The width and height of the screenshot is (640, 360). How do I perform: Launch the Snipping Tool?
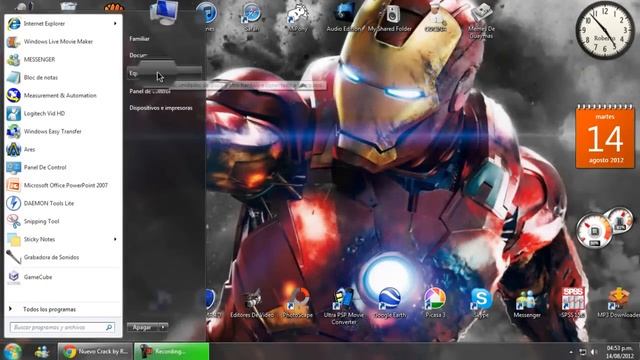click(x=63, y=221)
